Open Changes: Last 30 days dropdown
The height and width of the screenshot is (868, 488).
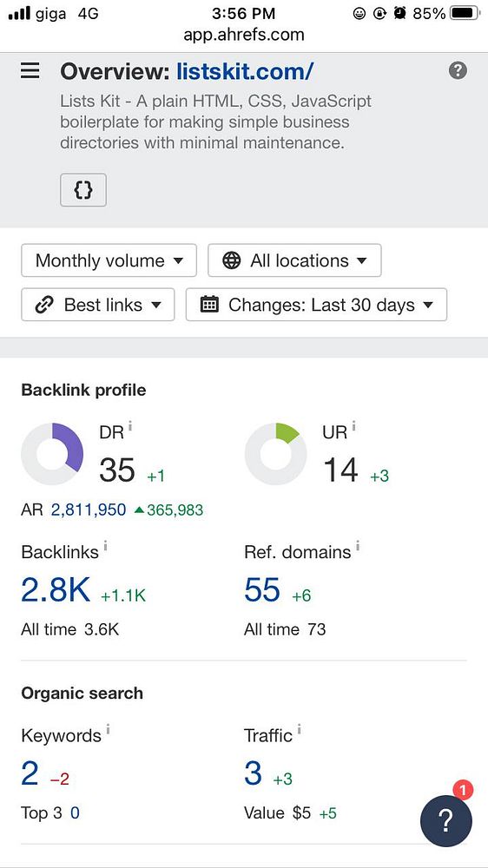point(316,305)
